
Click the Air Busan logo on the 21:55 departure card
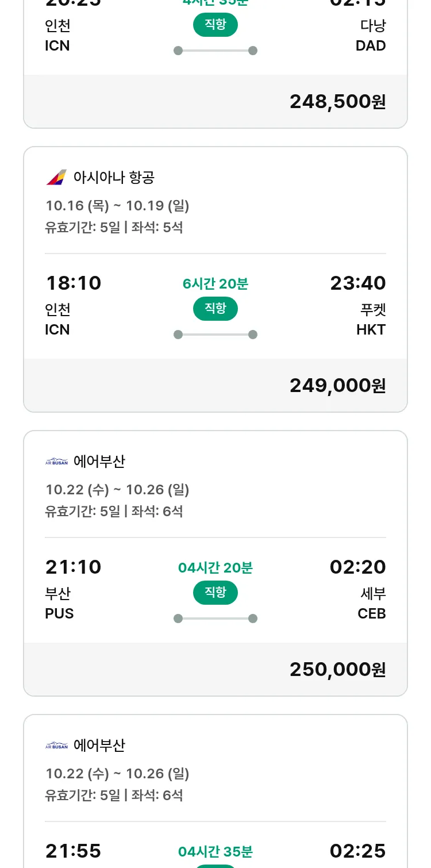[56, 746]
